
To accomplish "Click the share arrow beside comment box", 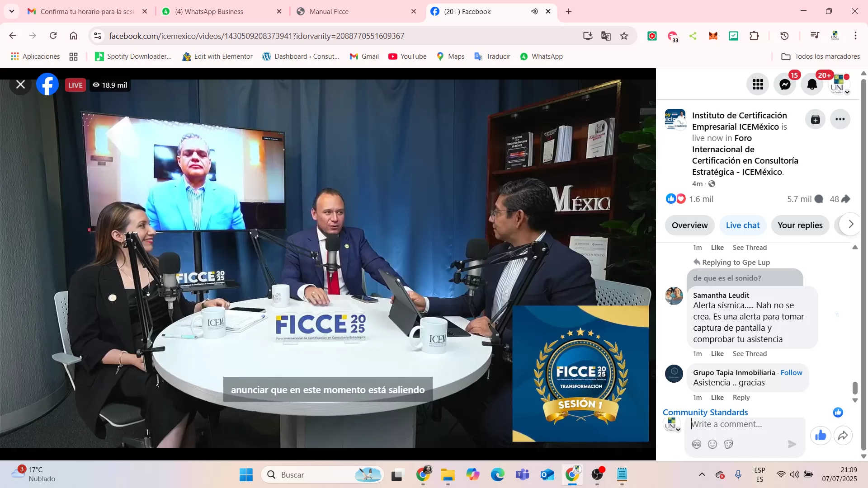I will 843,436.
